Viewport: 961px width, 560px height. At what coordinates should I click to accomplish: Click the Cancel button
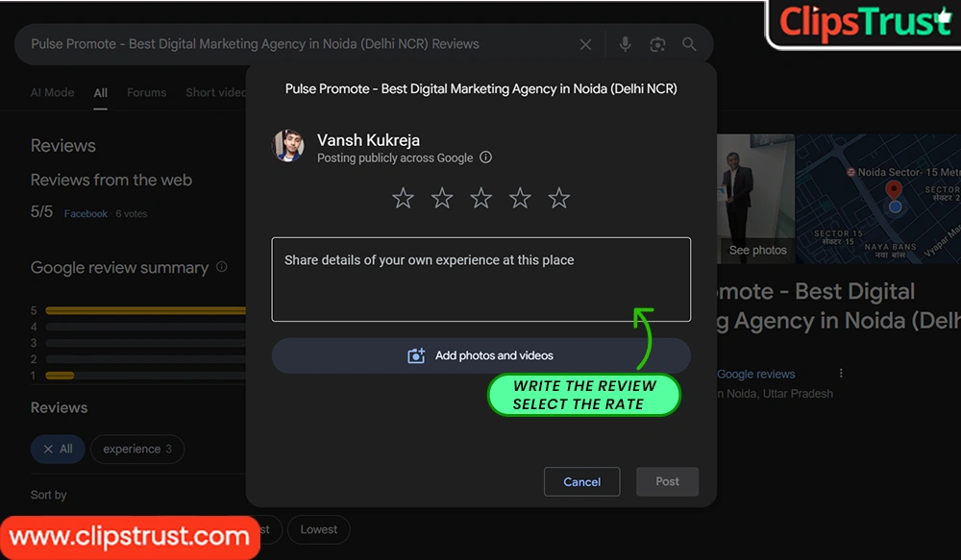[581, 481]
